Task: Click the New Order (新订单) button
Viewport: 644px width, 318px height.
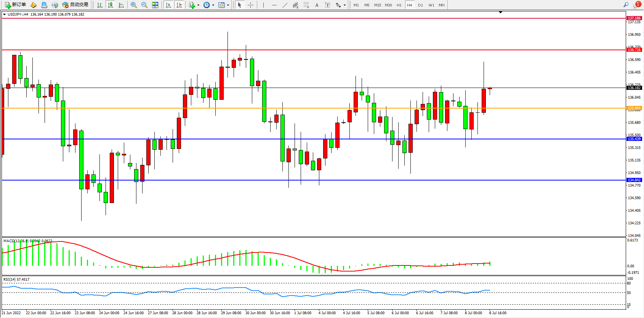Action: pos(15,5)
